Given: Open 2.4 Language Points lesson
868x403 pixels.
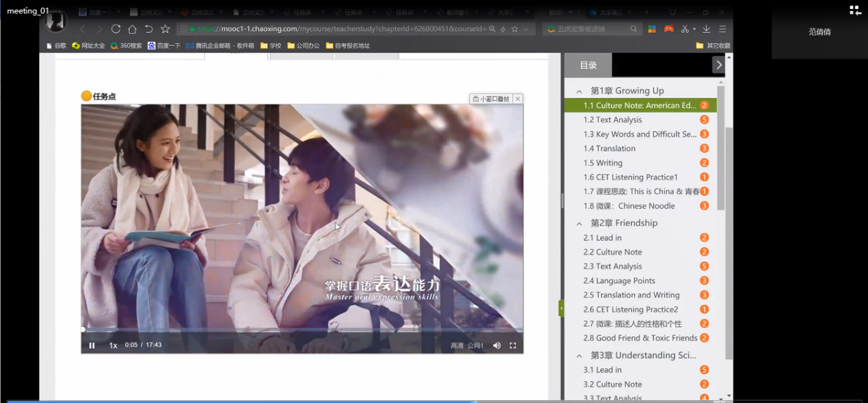Looking at the screenshot, I should 619,281.
